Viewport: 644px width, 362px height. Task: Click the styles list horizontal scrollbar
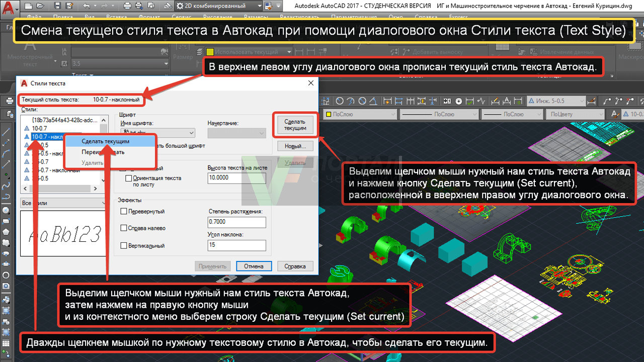click(60, 189)
